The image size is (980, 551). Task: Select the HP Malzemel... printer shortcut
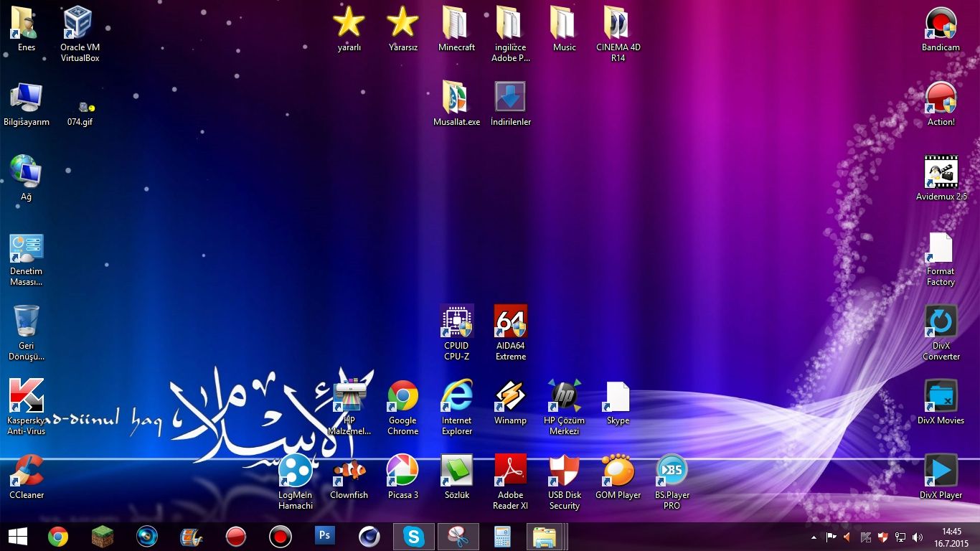click(349, 406)
